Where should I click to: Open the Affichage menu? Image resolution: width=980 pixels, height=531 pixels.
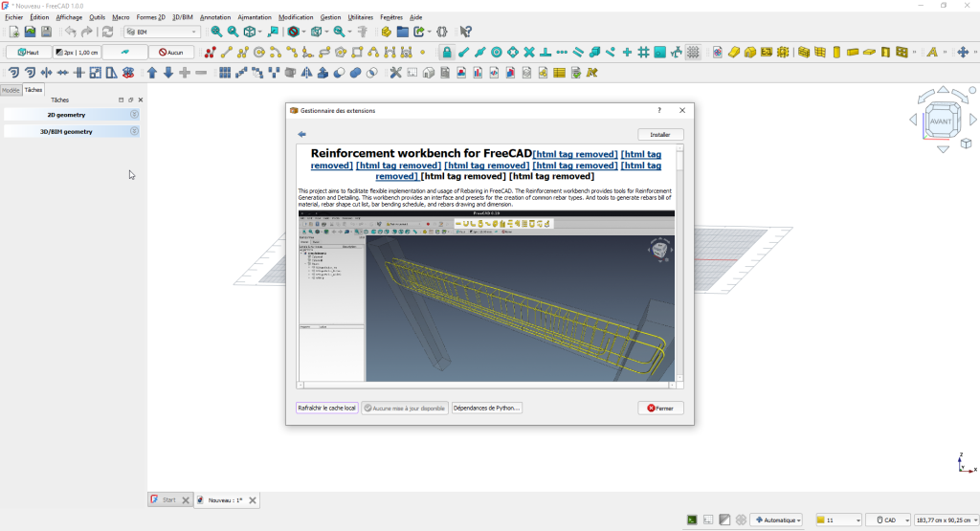(69, 17)
